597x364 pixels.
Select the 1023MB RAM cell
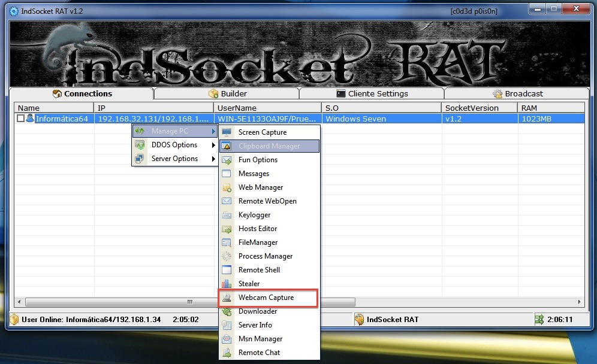(551, 119)
